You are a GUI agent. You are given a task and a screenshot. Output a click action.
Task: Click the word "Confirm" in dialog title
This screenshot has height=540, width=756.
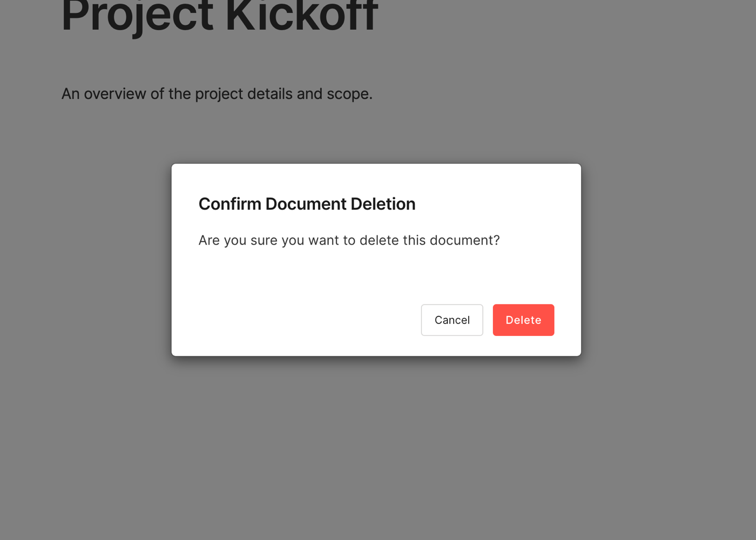click(x=230, y=204)
